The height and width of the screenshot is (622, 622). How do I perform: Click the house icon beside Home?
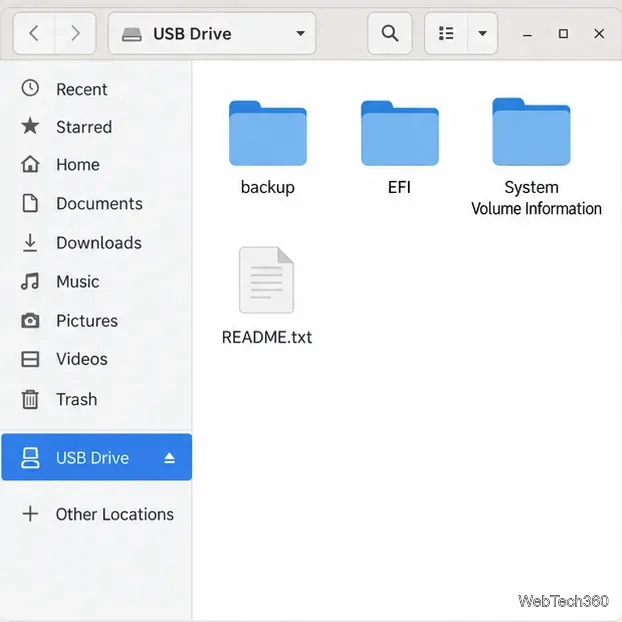30,164
